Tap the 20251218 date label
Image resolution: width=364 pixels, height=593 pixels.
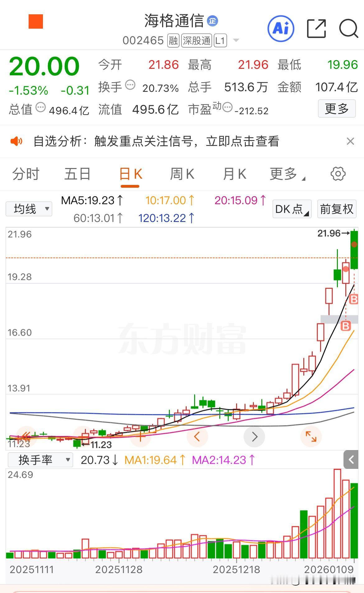236,569
